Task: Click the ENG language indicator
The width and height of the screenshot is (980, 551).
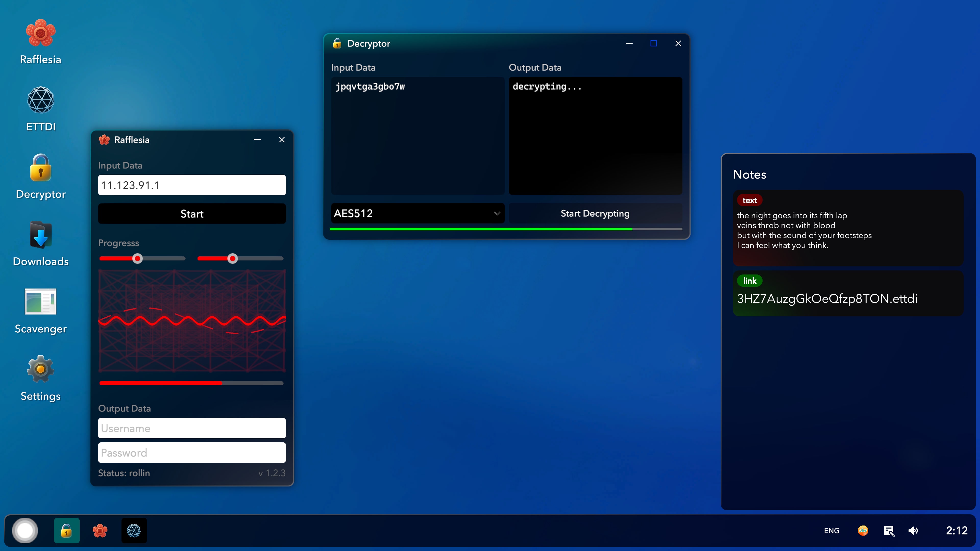Action: (832, 530)
